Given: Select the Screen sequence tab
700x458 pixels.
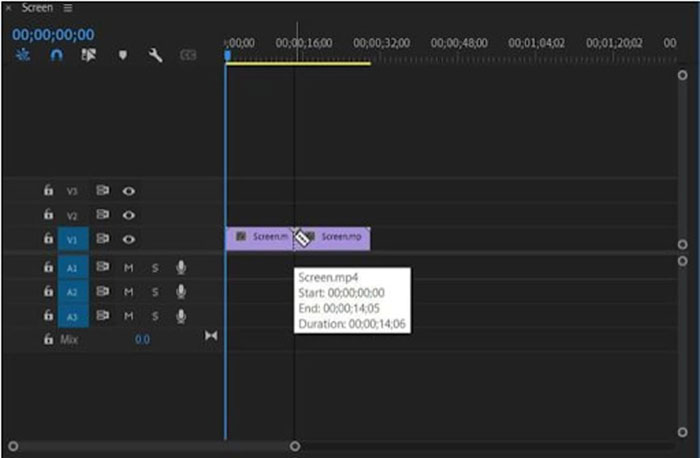Looking at the screenshot, I should click(x=38, y=8).
